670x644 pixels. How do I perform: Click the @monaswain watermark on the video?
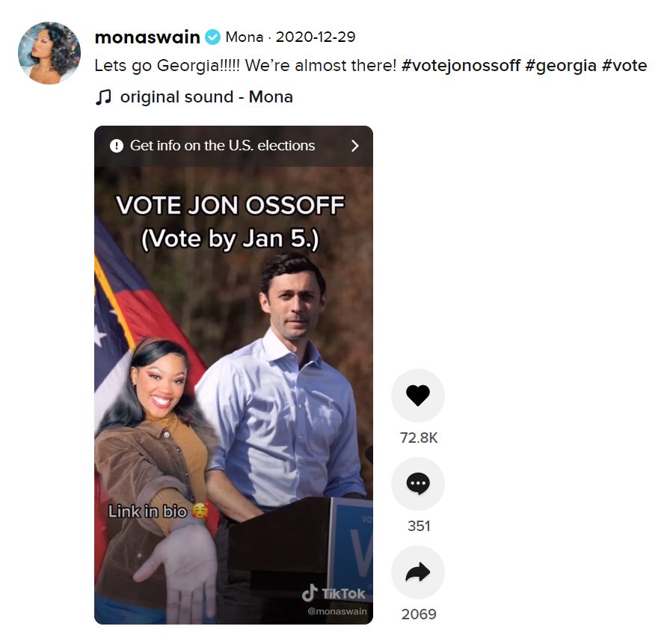pos(337,611)
